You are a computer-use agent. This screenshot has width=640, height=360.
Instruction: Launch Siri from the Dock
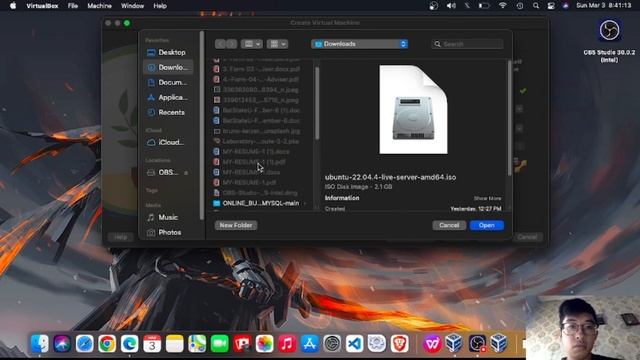[x=62, y=344]
